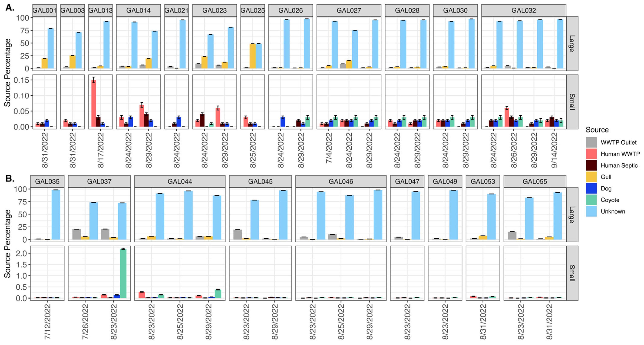Viewport: 644px width, 345px height.
Task: Click the GAL021 facet header
Action: pyautogui.click(x=176, y=10)
